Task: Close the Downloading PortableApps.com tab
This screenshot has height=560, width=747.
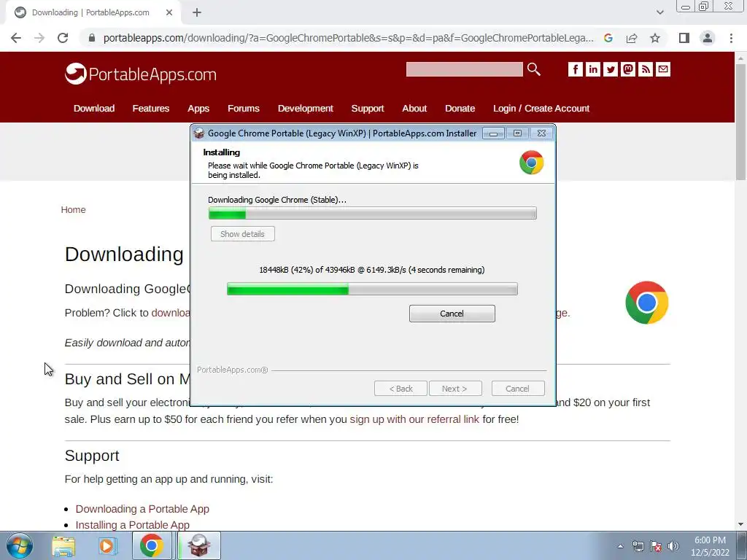Action: (169, 13)
